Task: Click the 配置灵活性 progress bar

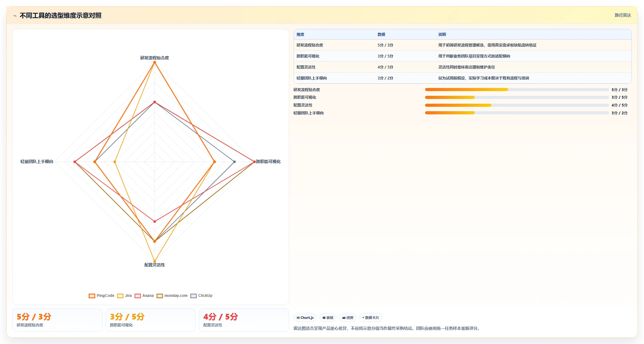Action: coord(517,105)
